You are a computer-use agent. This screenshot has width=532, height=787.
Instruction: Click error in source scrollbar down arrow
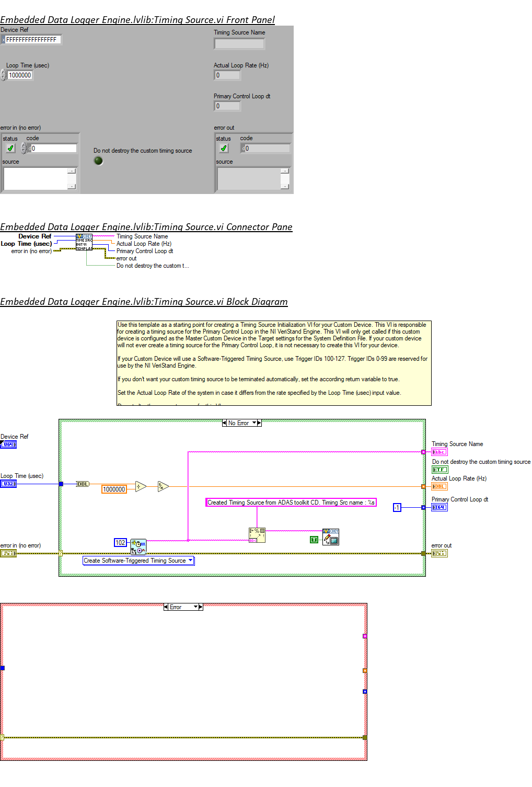click(x=72, y=186)
